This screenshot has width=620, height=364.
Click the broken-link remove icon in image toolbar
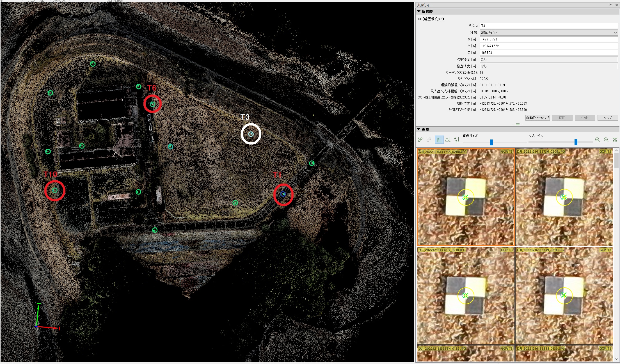pos(429,140)
